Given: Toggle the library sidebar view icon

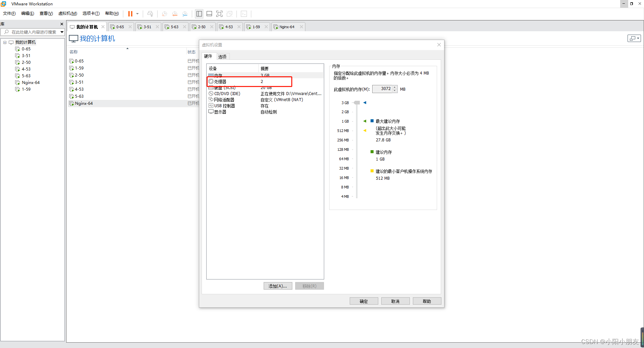Looking at the screenshot, I should click(x=199, y=14).
